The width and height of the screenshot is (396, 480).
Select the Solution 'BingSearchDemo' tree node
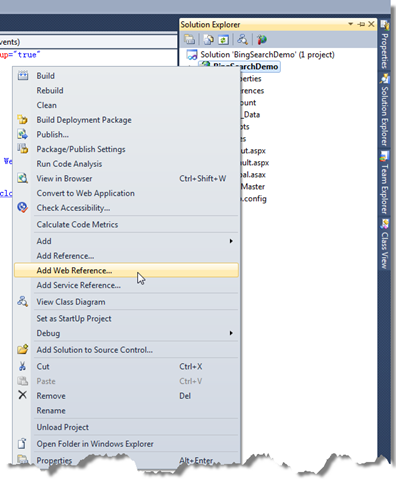(267, 55)
